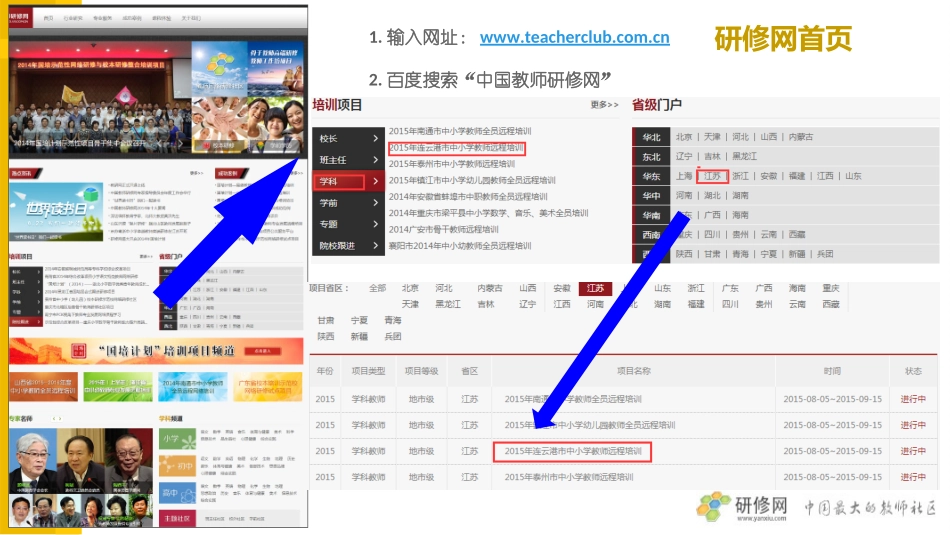Select 重庆 in the 项目省区 filter
The width and height of the screenshot is (950, 535).
831,288
